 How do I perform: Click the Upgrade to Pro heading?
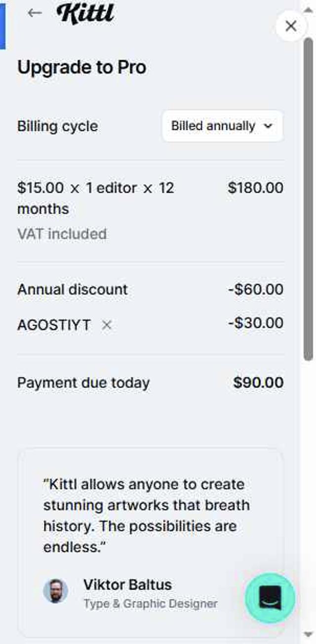(81, 67)
